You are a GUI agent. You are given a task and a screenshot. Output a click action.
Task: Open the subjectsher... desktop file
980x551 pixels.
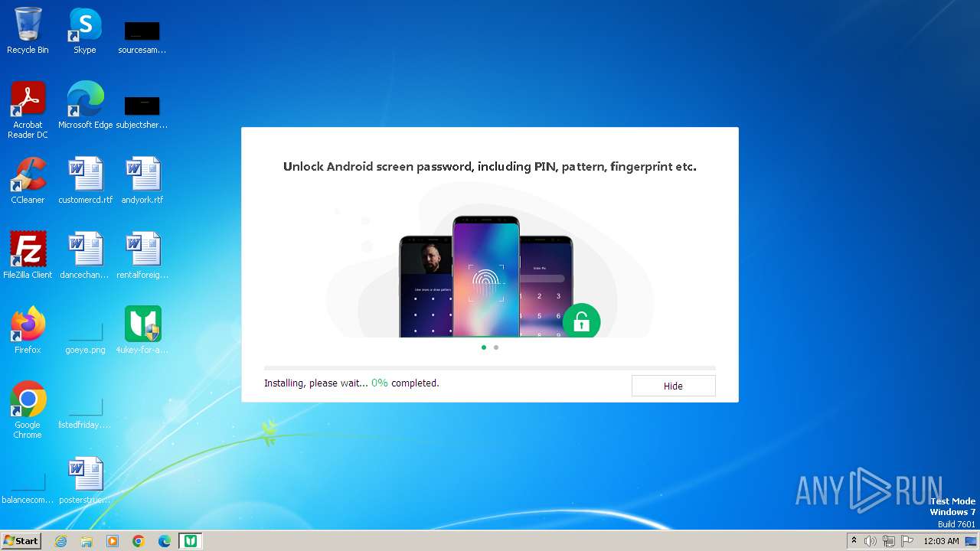[142, 112]
